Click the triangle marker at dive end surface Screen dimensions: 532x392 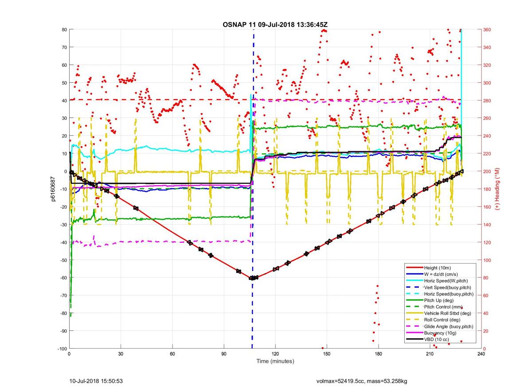[462, 171]
